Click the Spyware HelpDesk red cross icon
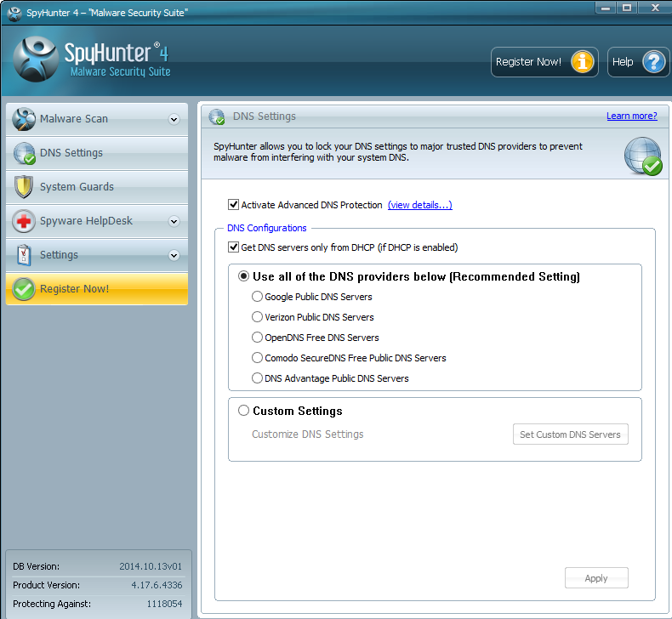672x619 pixels. tap(24, 221)
